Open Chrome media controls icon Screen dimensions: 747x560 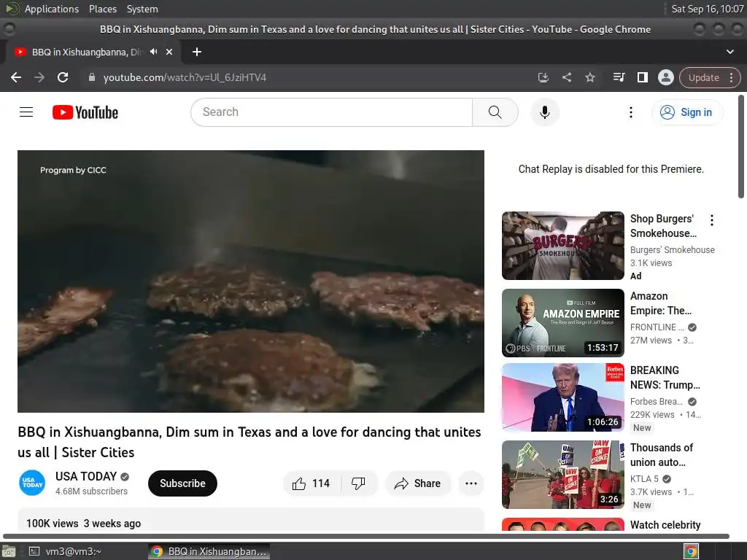click(619, 77)
